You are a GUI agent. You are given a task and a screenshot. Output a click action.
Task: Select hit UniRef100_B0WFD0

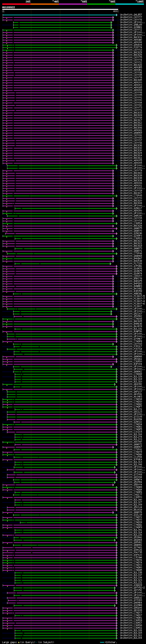coord(131,331)
